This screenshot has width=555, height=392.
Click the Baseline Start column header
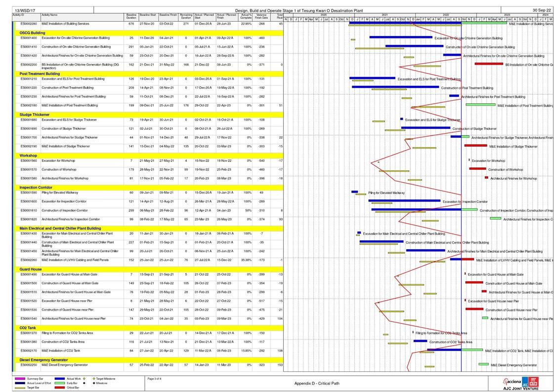148,16
